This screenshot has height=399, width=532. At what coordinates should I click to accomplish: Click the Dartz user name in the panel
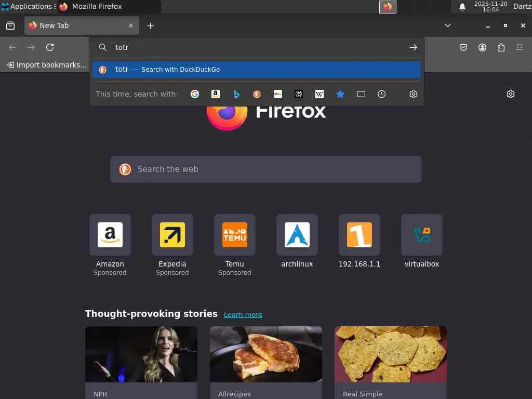522,6
